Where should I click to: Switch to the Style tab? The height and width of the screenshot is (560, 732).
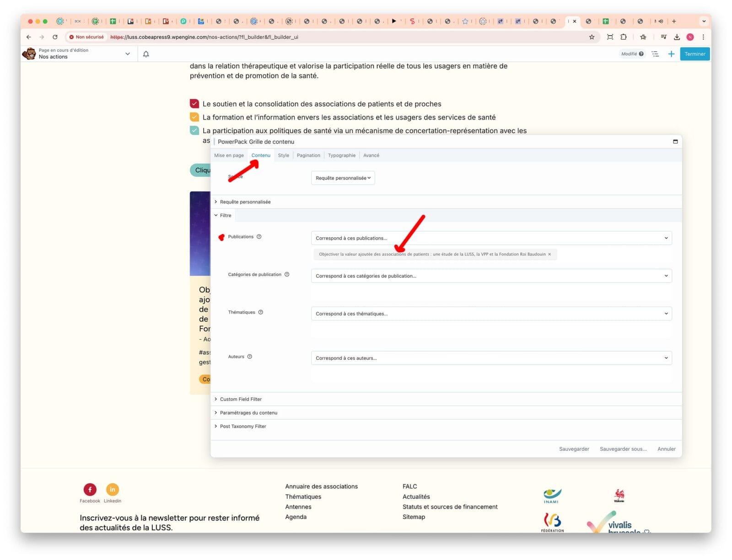[283, 155]
